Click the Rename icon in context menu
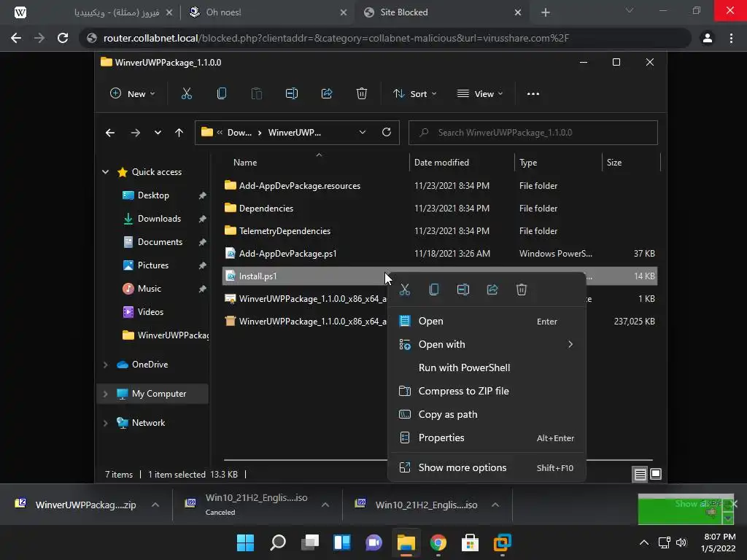The image size is (747, 560). click(463, 289)
